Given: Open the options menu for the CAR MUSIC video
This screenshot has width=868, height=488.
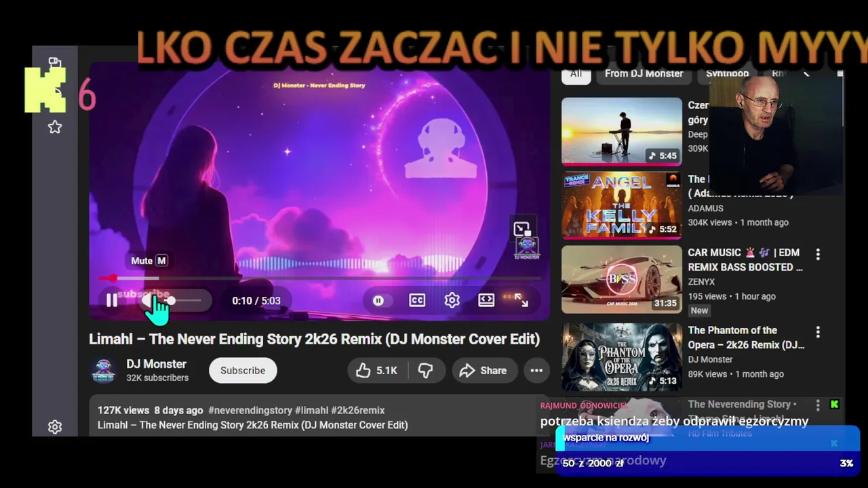Looking at the screenshot, I should [x=818, y=254].
